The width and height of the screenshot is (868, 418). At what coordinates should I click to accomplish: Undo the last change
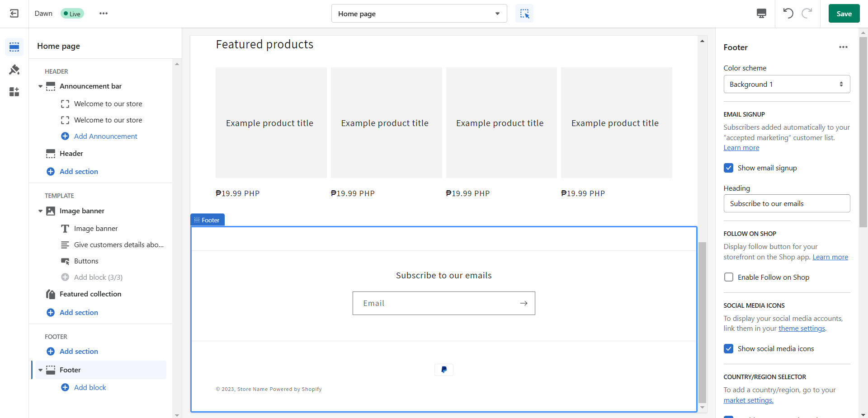pyautogui.click(x=788, y=14)
